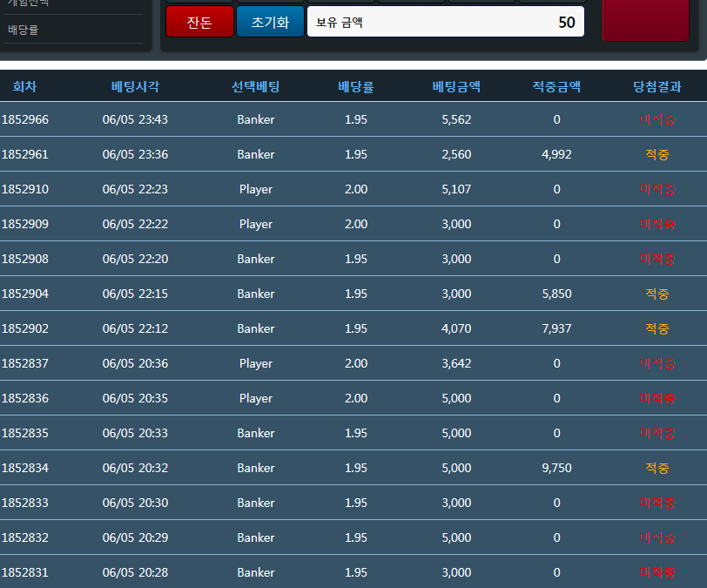Click winning amount 5,850
The width and height of the screenshot is (707, 588).
click(x=556, y=294)
